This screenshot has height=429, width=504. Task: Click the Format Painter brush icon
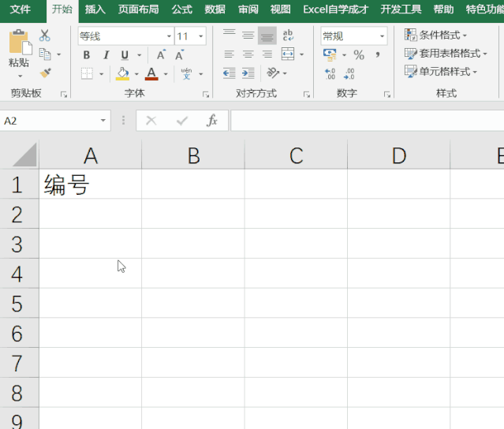[x=45, y=73]
